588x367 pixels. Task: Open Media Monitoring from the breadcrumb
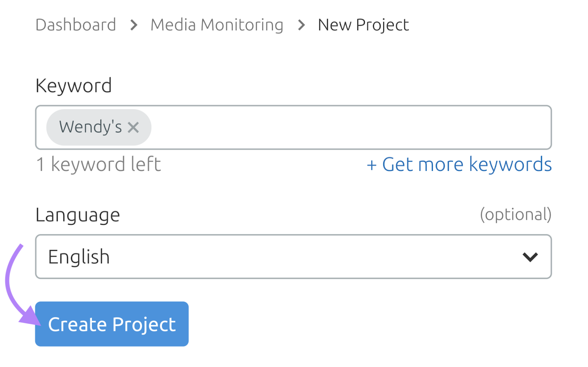tap(216, 24)
